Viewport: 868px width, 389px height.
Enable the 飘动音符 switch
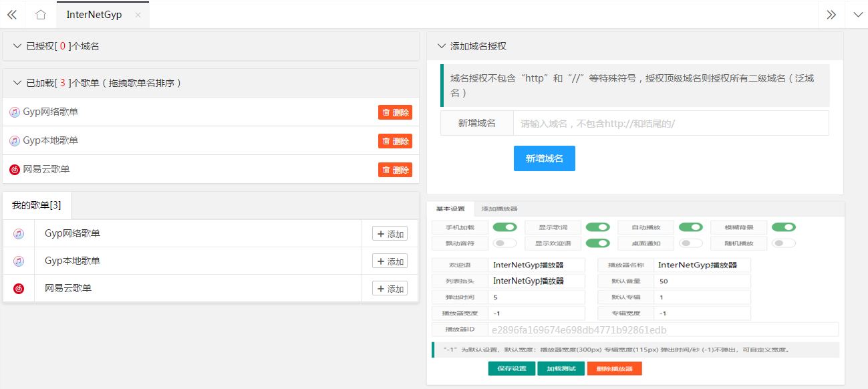(504, 243)
